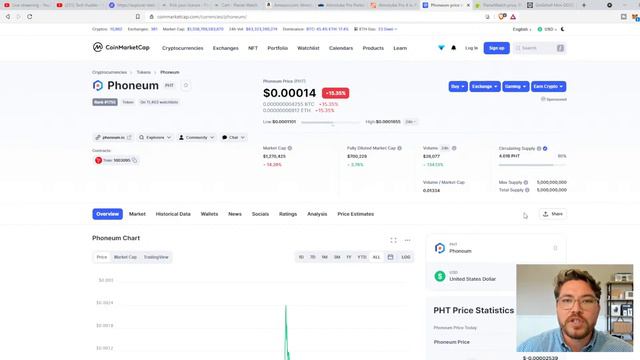The width and height of the screenshot is (640, 360).
Task: Copy the Tron contract address
Action: point(135,160)
